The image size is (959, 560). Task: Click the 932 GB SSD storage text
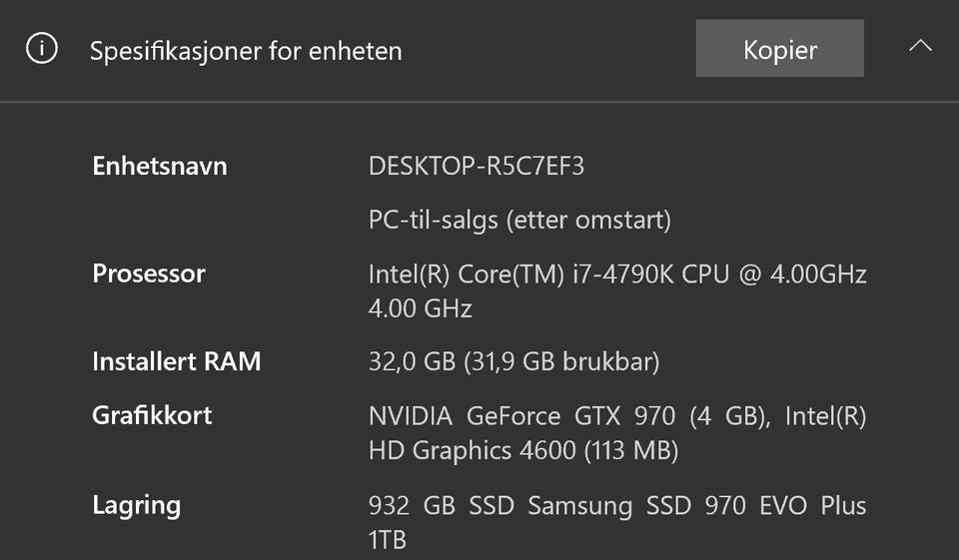click(441, 505)
